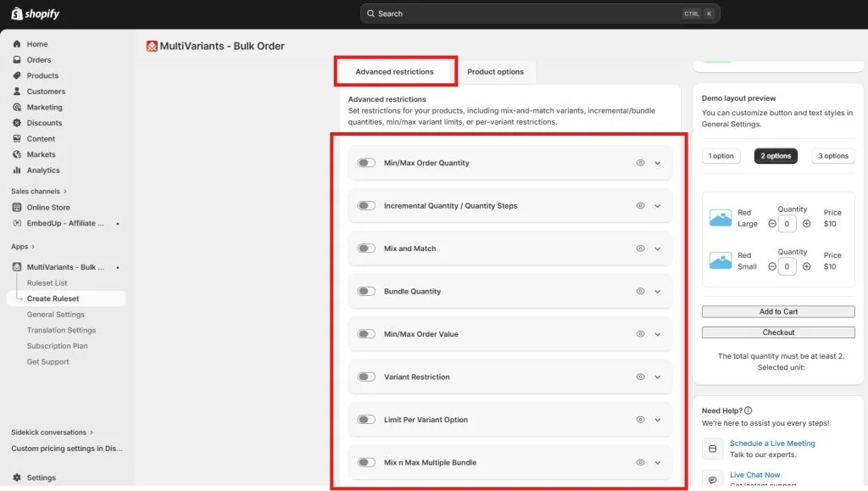Viewport: 868px width, 491px height.
Task: Switch to the Product options tab
Action: point(495,72)
